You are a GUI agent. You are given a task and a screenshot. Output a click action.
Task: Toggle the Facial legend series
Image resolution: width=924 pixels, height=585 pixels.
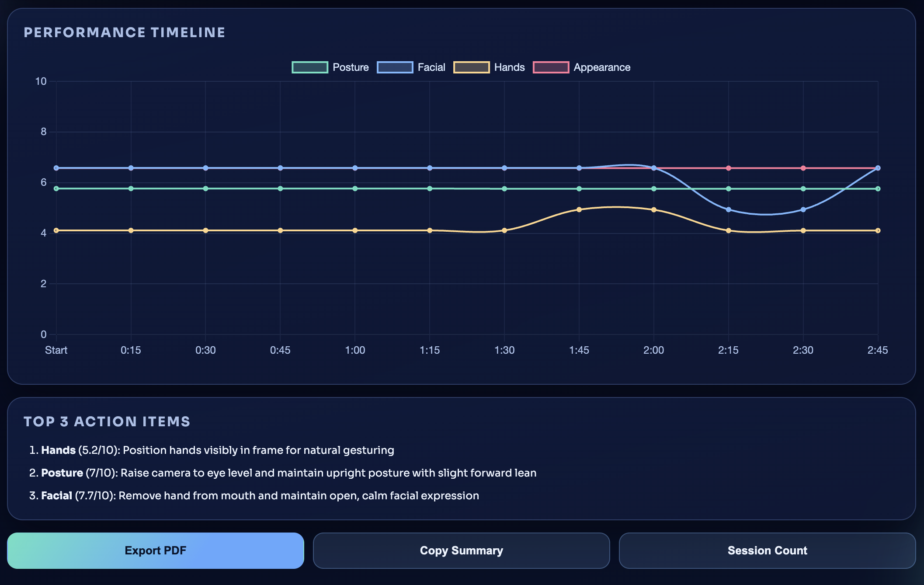coord(431,67)
